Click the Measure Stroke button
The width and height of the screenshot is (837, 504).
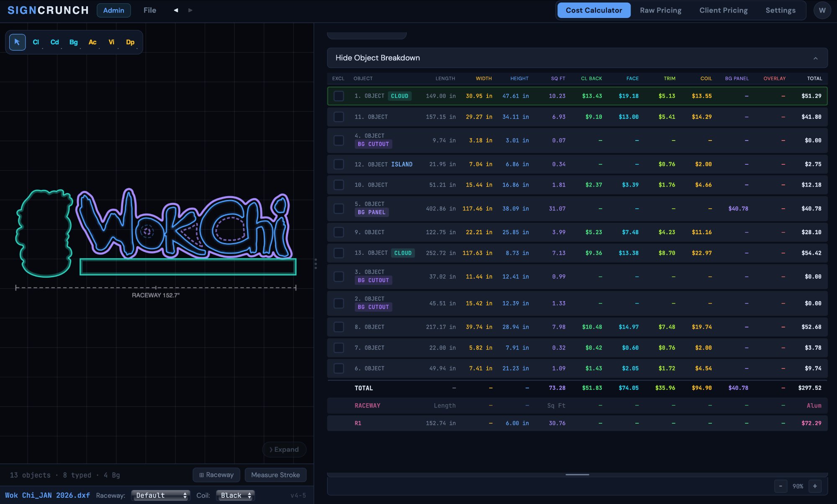pos(275,475)
